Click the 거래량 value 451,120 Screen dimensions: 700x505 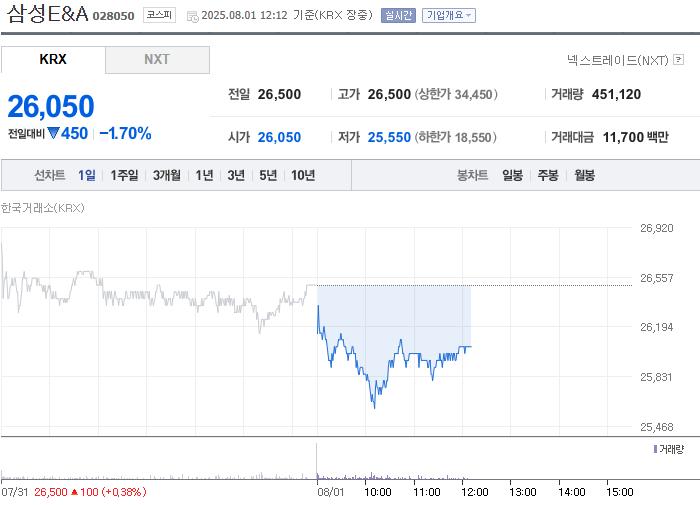click(617, 94)
